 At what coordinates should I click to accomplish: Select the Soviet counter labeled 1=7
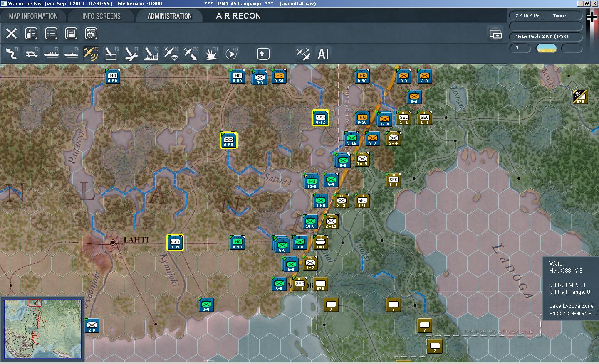tap(310, 263)
